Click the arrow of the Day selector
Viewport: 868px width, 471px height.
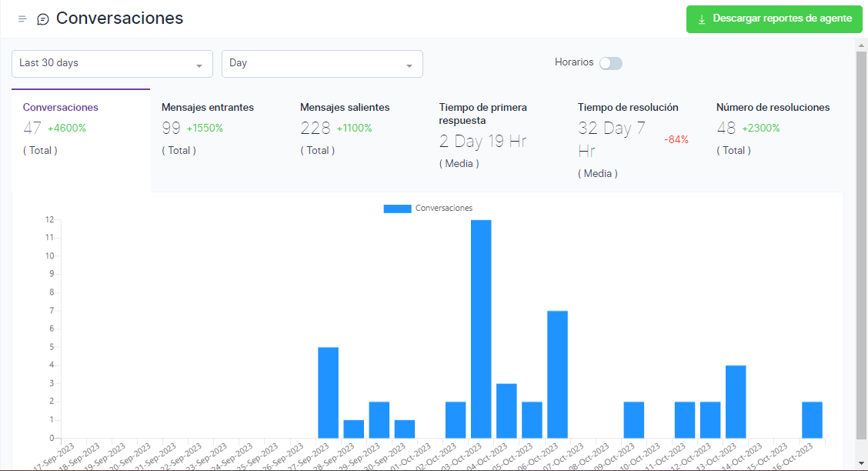tap(409, 65)
